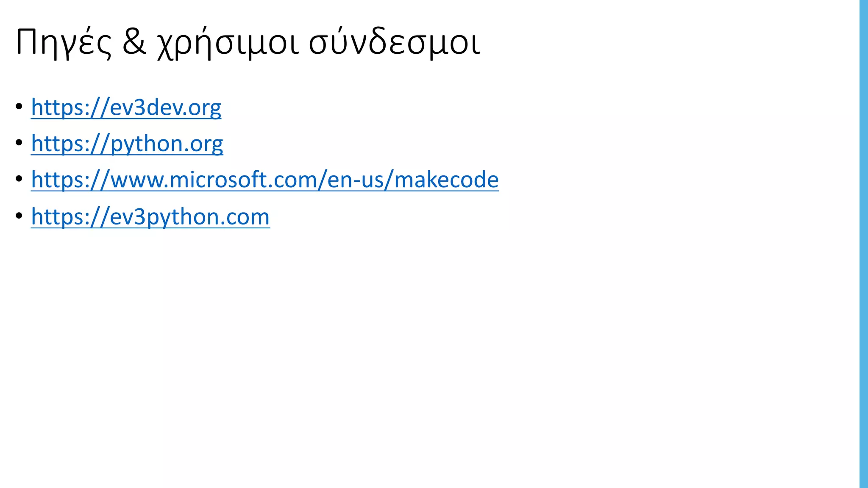Click the ampersand in the slide title

[134, 42]
